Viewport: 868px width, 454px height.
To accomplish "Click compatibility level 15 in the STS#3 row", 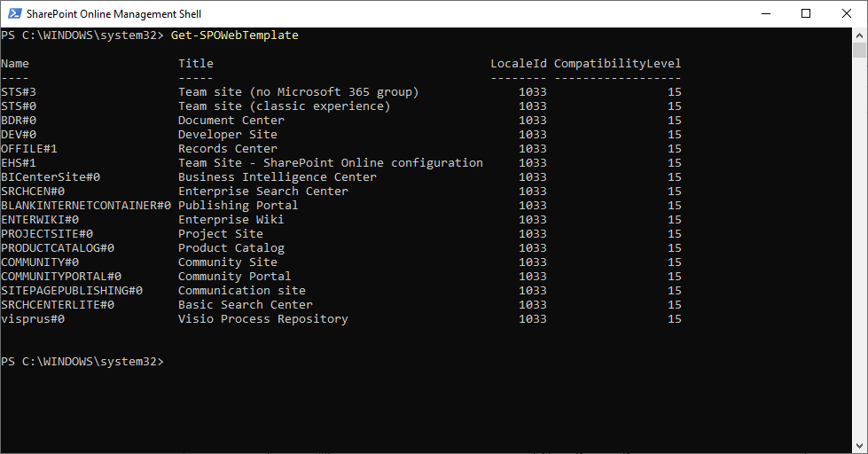I will pyautogui.click(x=674, y=92).
